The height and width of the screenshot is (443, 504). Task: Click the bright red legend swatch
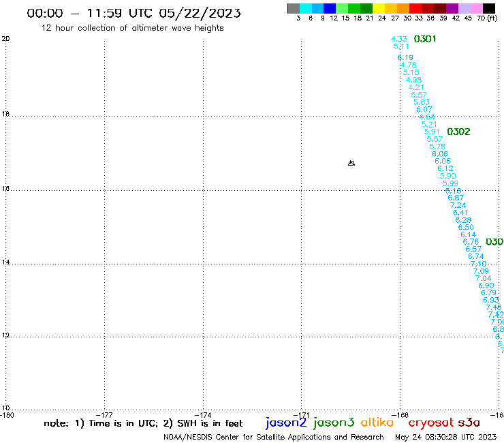click(415, 8)
